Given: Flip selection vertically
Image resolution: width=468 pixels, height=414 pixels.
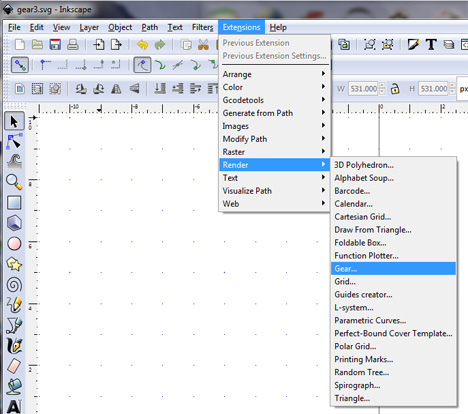Looking at the screenshot, I should tap(134, 89).
